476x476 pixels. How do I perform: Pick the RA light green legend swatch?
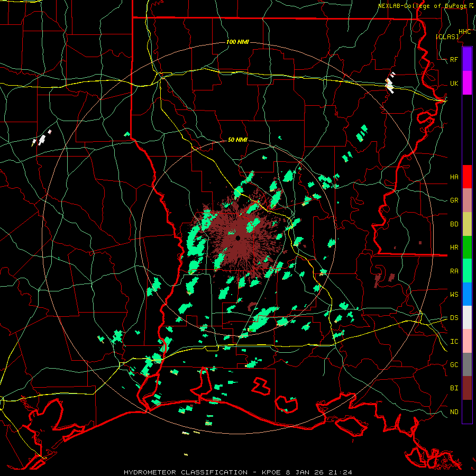pos(467,271)
